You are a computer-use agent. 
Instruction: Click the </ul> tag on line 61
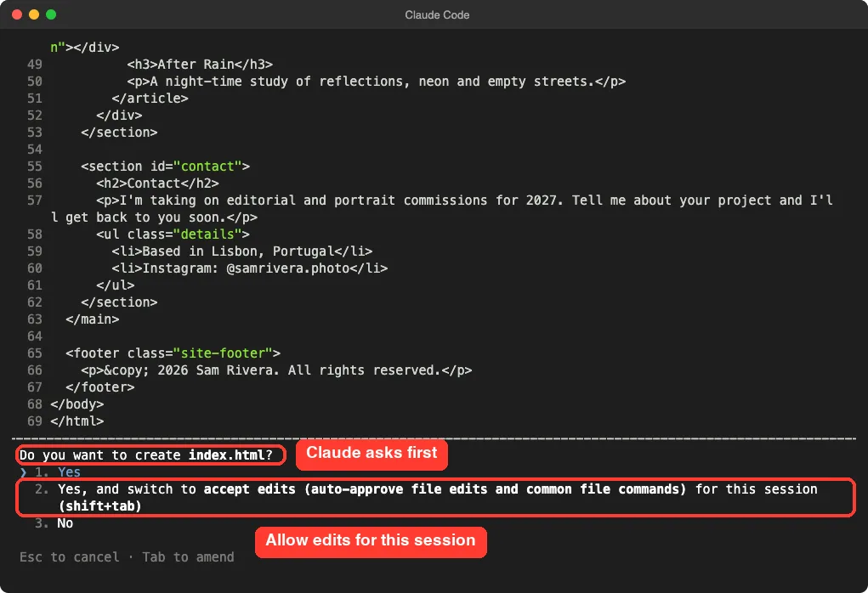tap(115, 285)
